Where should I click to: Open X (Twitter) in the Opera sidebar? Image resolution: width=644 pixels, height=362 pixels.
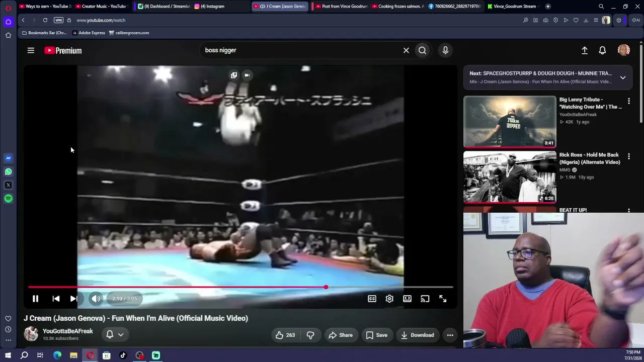pos(8,185)
